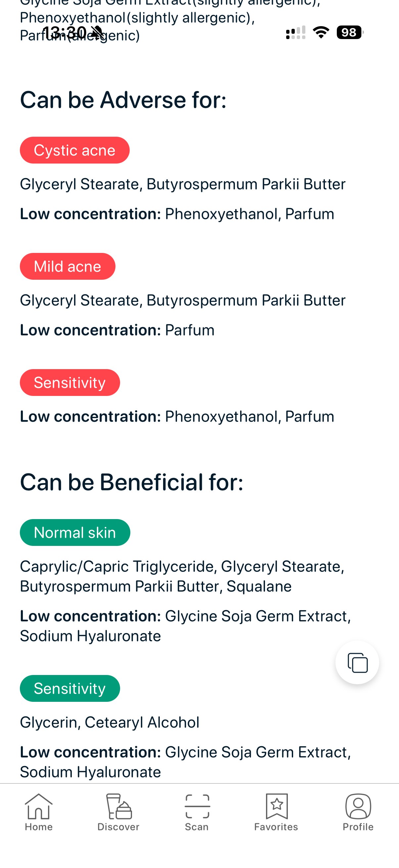Select the red Mild acne tag
Screen dimensions: 399x868
67,266
